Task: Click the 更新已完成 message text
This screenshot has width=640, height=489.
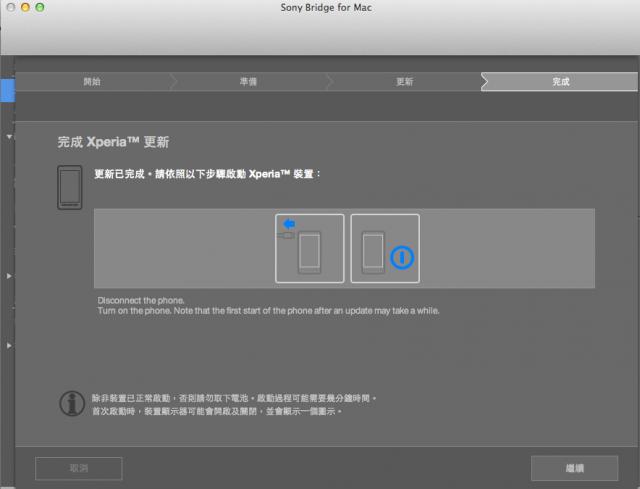Action: [207, 174]
